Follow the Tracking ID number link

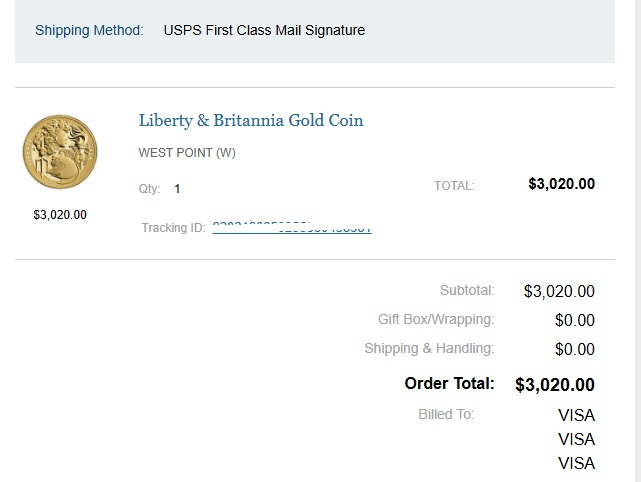click(x=292, y=228)
